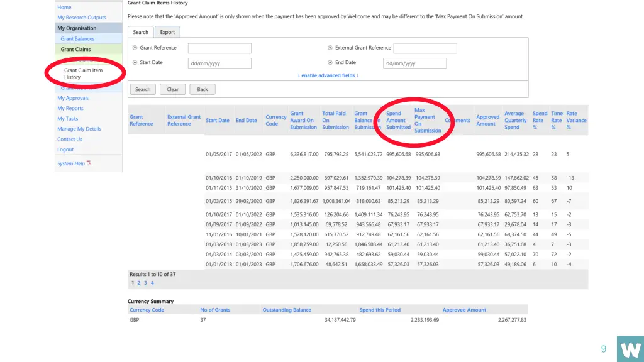This screenshot has width=644, height=362.
Task: Focus the Grant Reference input field
Action: [x=219, y=48]
